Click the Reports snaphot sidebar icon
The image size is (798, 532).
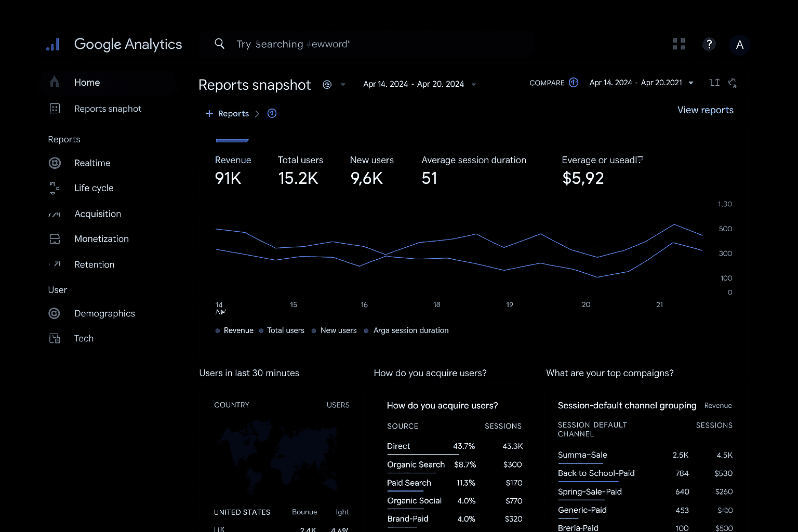(x=55, y=108)
